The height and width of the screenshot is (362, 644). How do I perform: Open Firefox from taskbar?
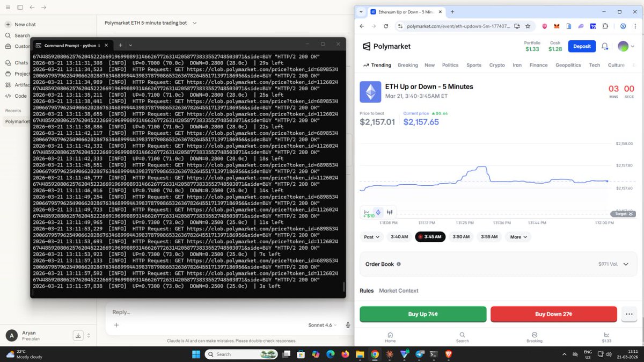point(345,354)
